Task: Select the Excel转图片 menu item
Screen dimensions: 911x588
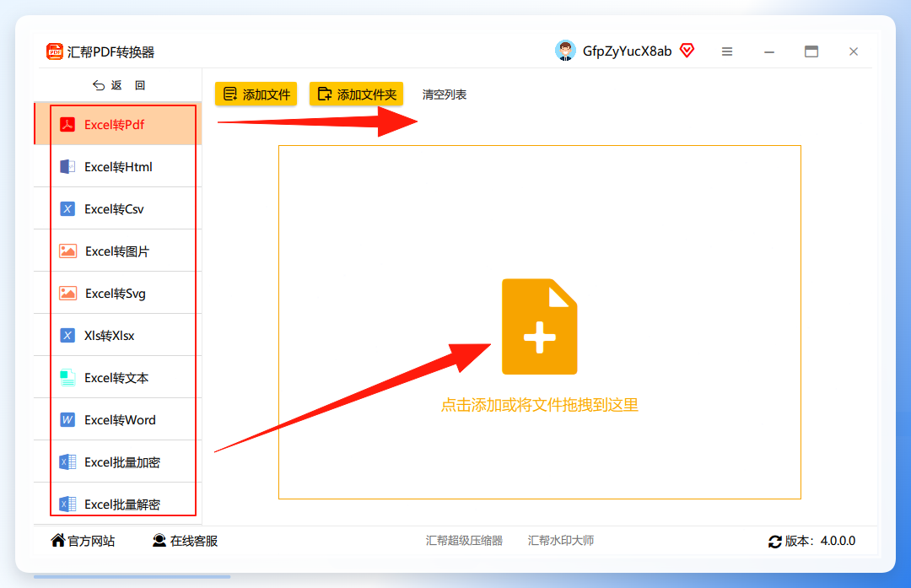Action: tap(118, 251)
